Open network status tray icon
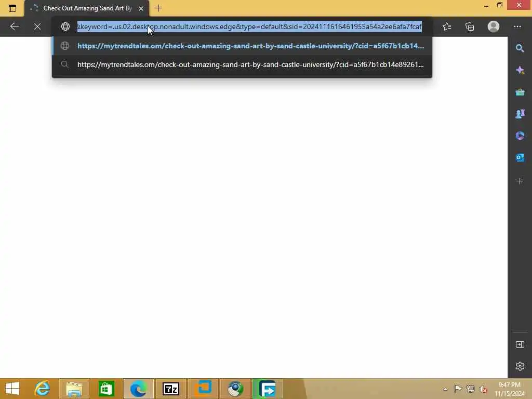Screen dimensions: 532x399 (470, 389)
